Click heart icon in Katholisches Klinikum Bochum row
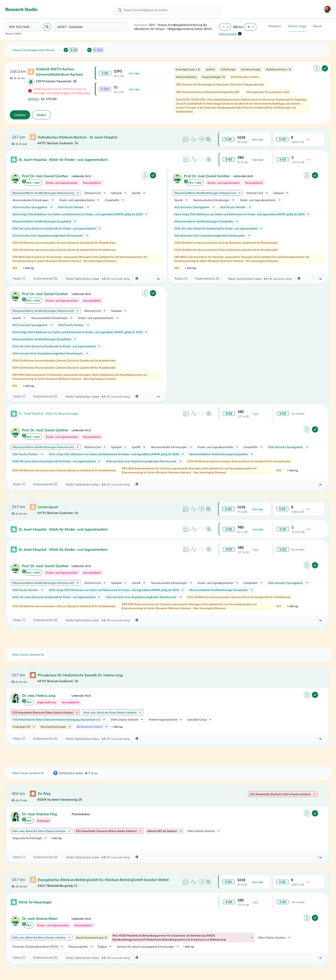This screenshot has width=336, height=980. [x=201, y=139]
